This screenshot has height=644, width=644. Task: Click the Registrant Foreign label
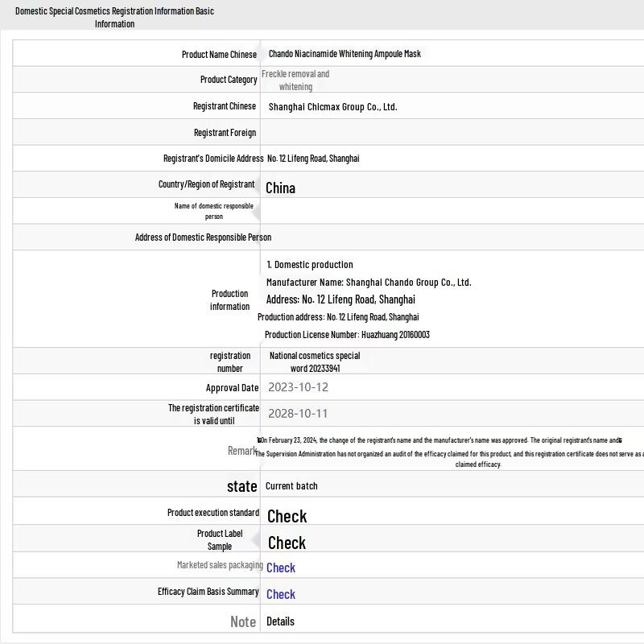[x=225, y=133]
